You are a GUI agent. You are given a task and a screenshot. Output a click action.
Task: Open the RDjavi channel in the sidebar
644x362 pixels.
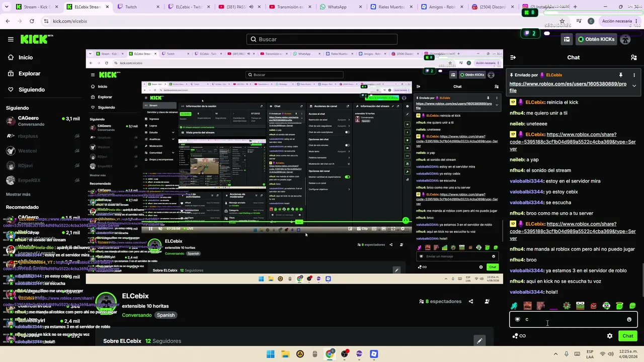pyautogui.click(x=43, y=165)
